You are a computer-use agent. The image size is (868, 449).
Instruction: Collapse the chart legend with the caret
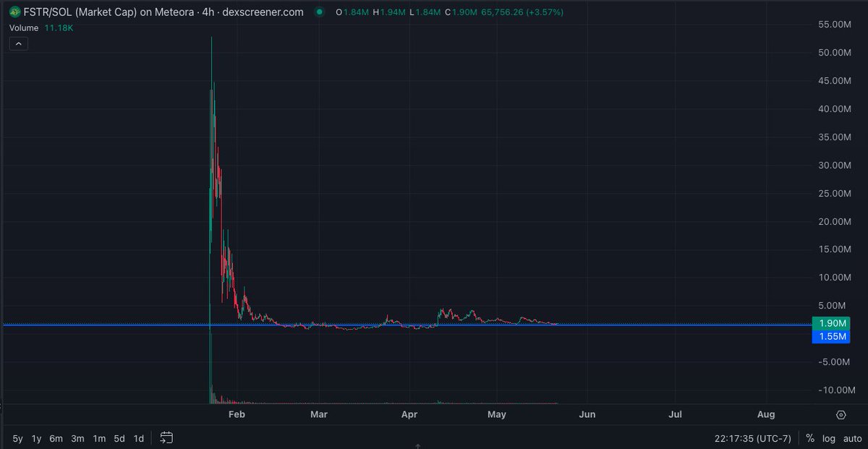(18, 43)
